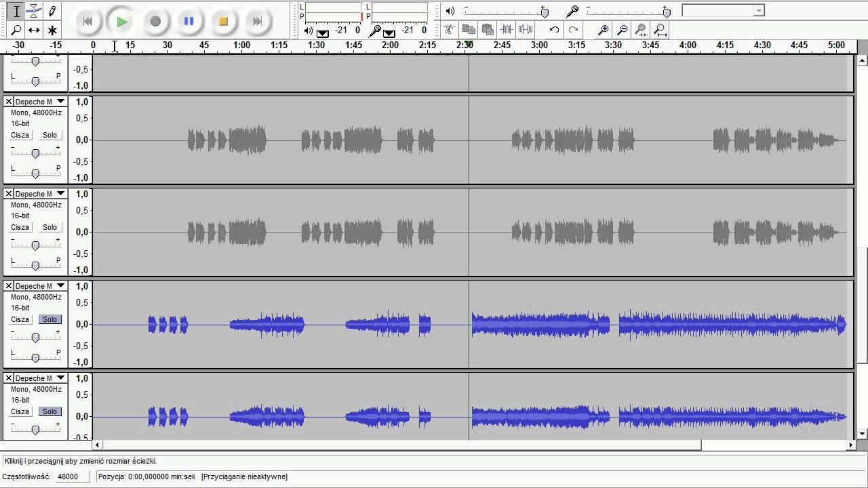Stop playback with the yellow Stop button
Image resolution: width=868 pixels, height=488 pixels.
[223, 21]
